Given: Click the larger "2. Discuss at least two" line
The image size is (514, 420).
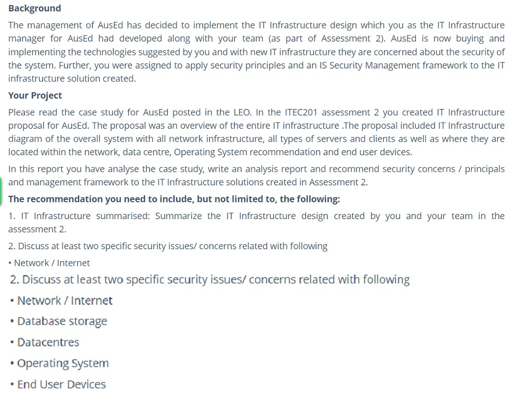Looking at the screenshot, I should click(x=209, y=280).
